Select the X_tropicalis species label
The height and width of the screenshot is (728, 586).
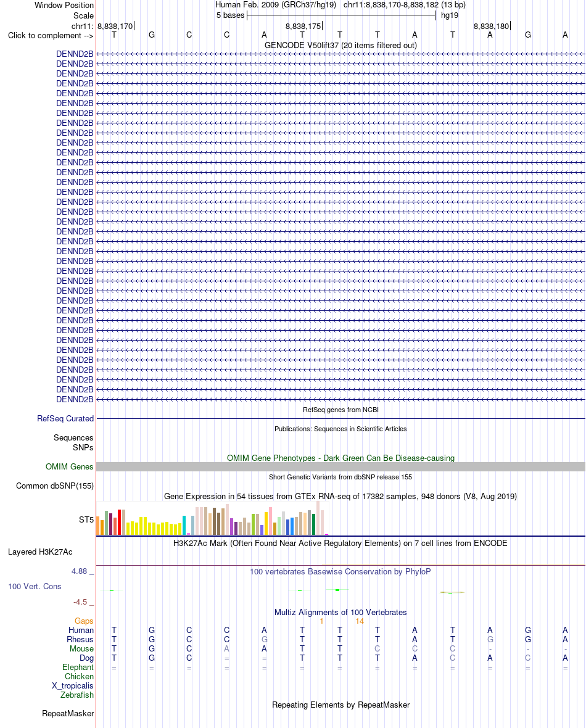tap(72, 686)
